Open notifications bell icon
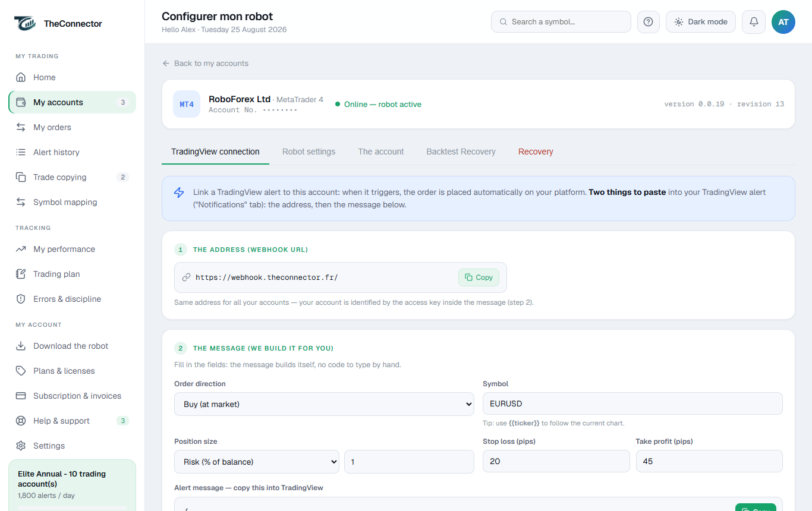This screenshot has height=511, width=812. click(754, 22)
